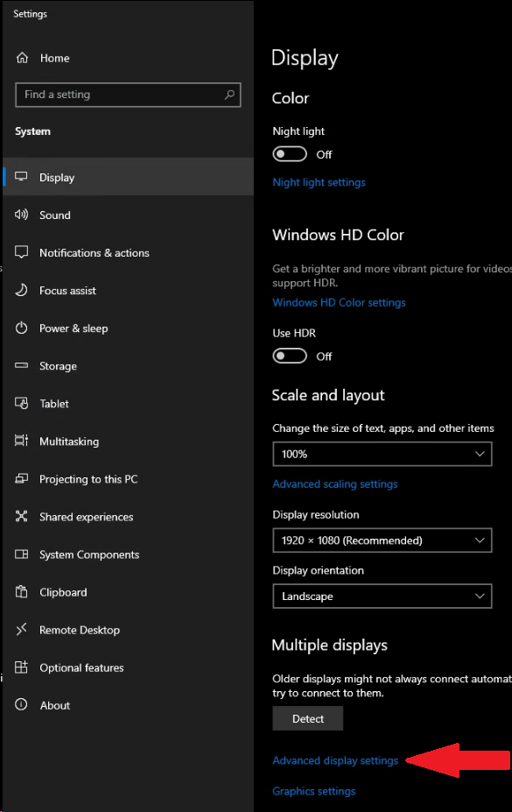Open Tablet settings page
Viewport: 512px width, 812px height.
pyautogui.click(x=129, y=404)
